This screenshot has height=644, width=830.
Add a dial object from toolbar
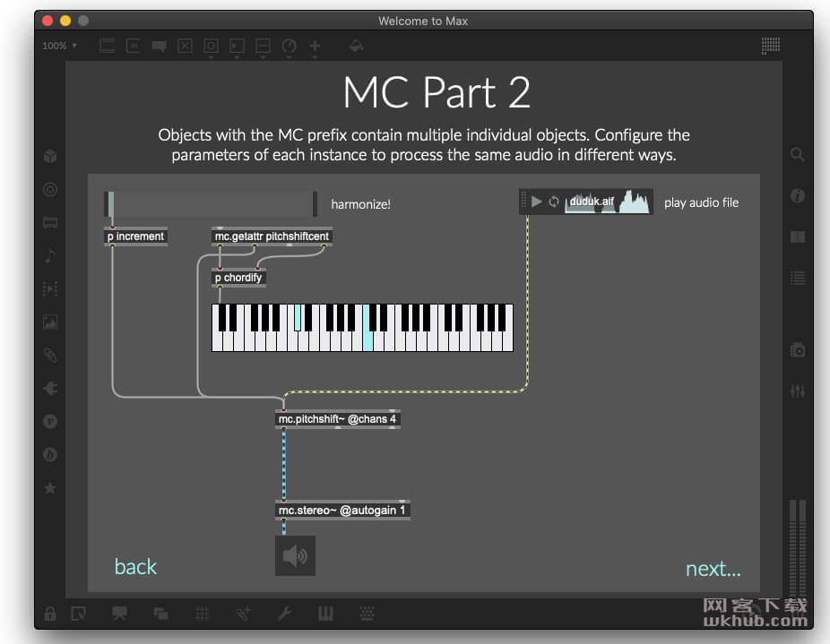click(289, 46)
